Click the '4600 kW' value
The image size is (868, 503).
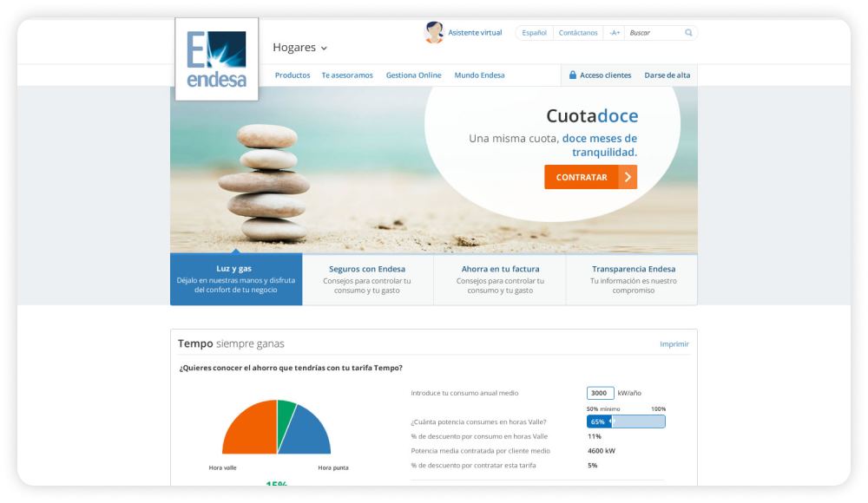(x=602, y=451)
